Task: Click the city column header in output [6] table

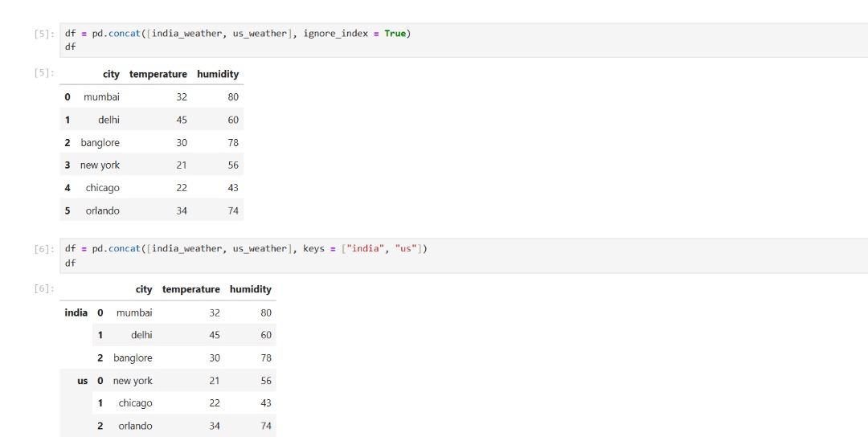Action: (144, 289)
